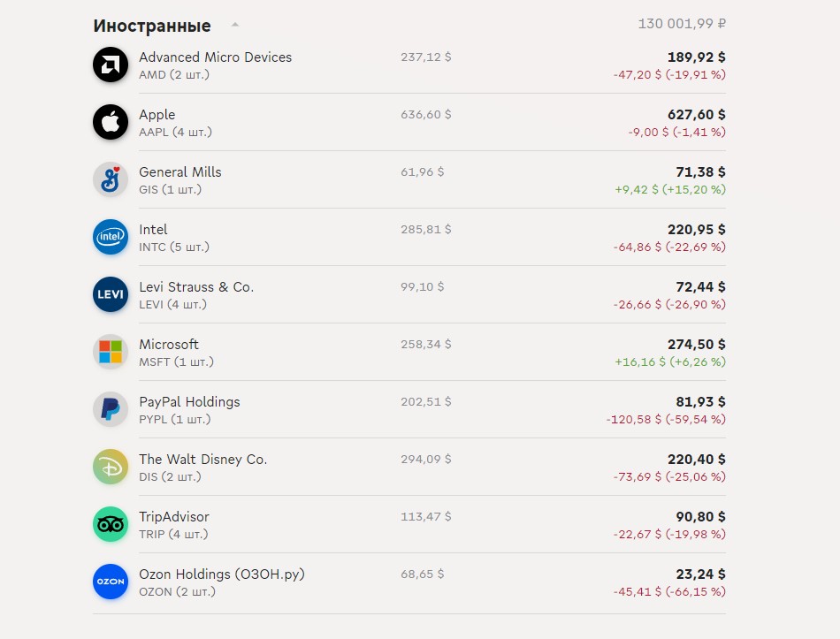Select the Ozon Holdings (ОЗОН.ру) row
The height and width of the screenshot is (639, 840).
[409, 582]
